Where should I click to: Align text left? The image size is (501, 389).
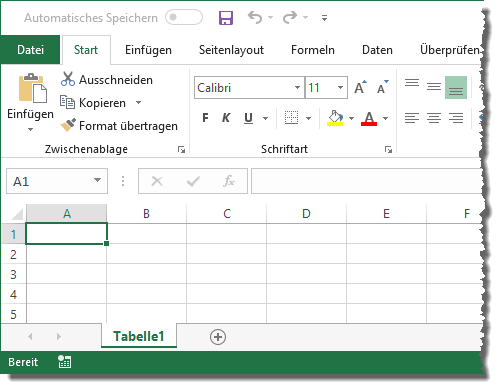point(412,118)
